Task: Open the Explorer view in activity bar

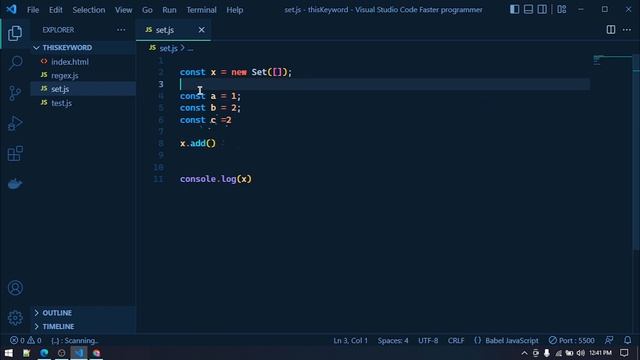Action: (15, 33)
